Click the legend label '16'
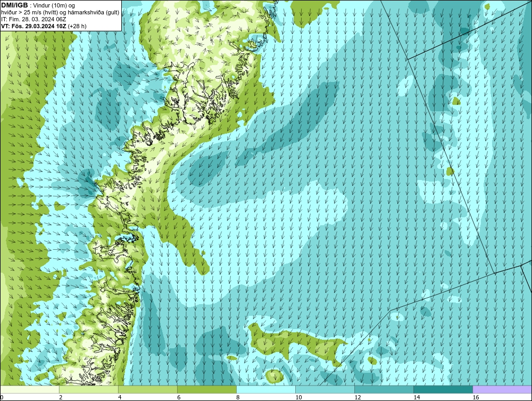This screenshot has height=401, width=532. tap(476, 397)
